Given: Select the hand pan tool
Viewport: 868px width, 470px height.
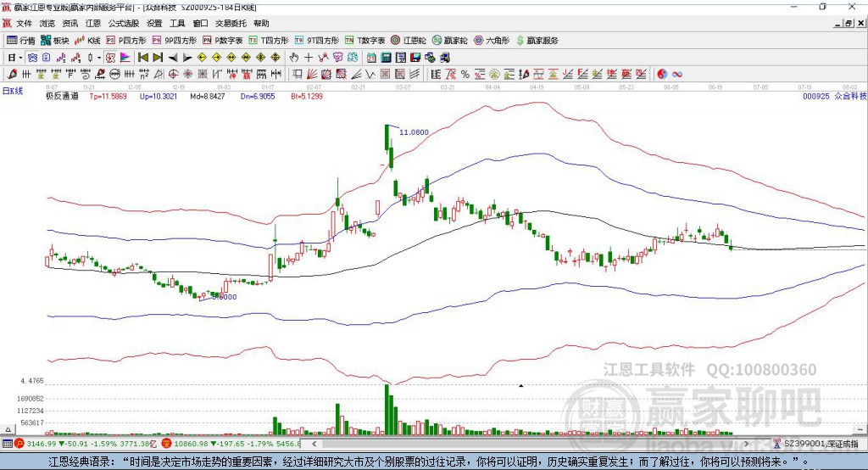Looking at the screenshot, I should tap(293, 58).
